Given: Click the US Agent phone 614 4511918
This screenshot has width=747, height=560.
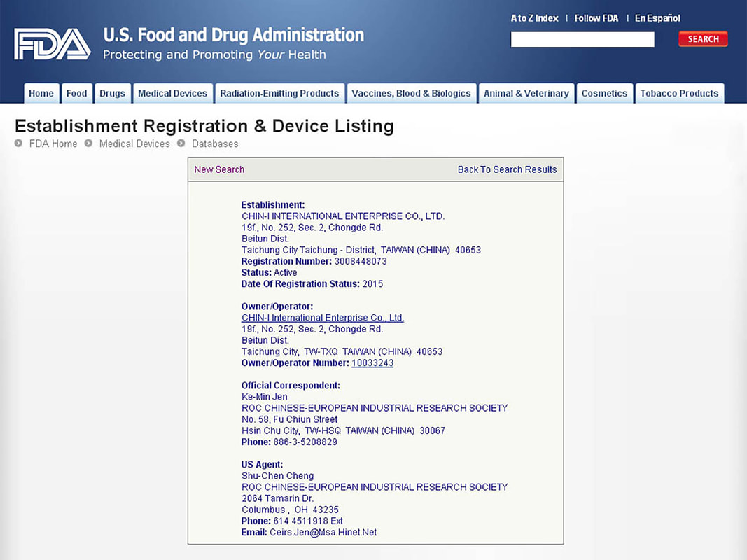Looking at the screenshot, I should pos(300,521).
